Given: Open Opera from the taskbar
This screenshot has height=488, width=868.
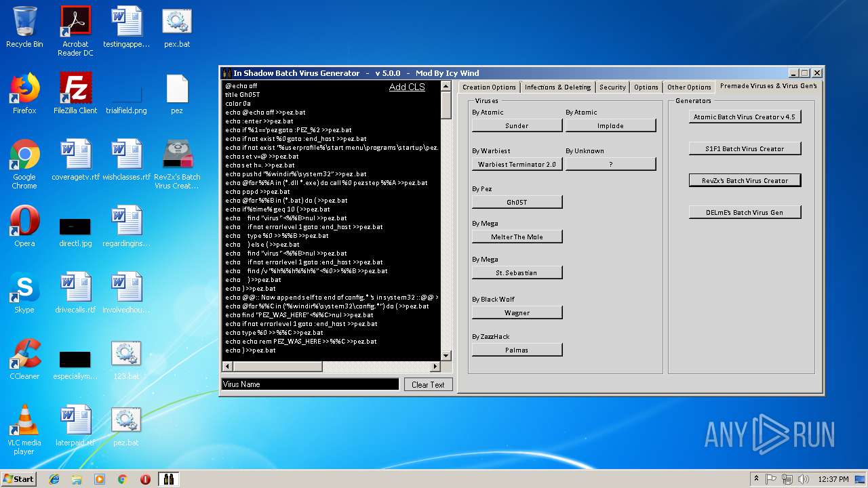Looking at the screenshot, I should [x=145, y=479].
